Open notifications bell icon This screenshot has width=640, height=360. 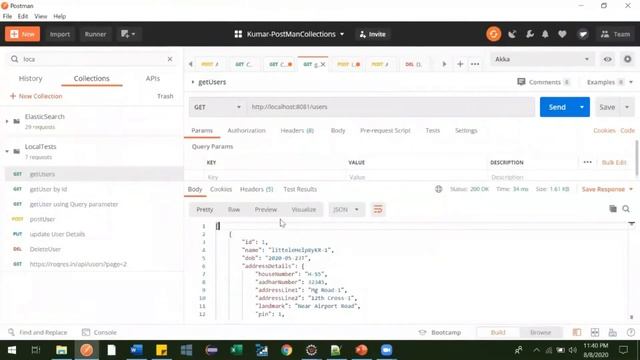click(545, 34)
